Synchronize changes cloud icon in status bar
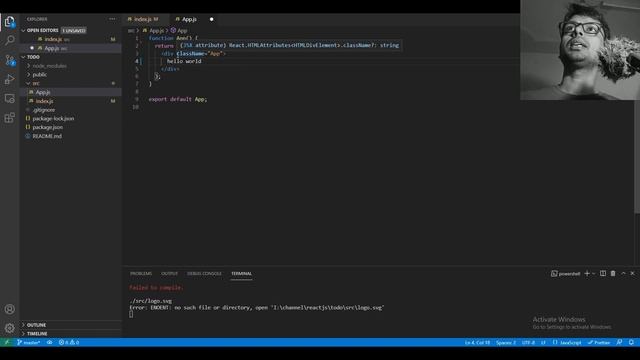 tap(49, 342)
